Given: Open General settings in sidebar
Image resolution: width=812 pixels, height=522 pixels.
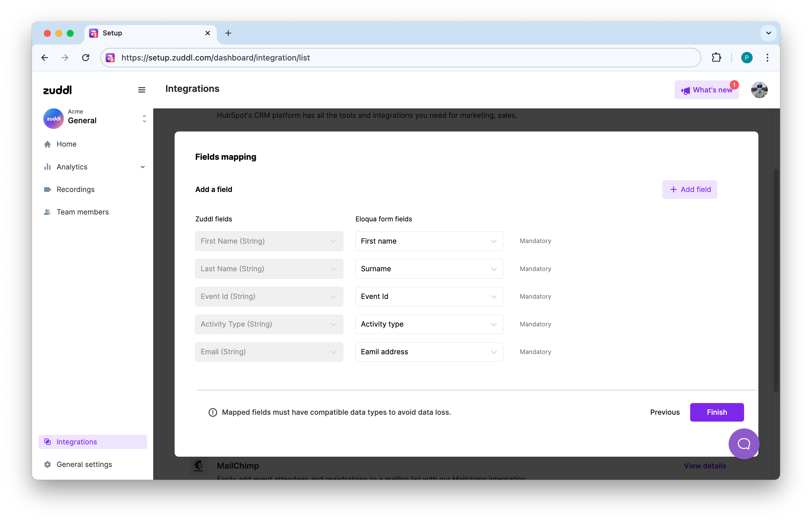Looking at the screenshot, I should point(84,464).
